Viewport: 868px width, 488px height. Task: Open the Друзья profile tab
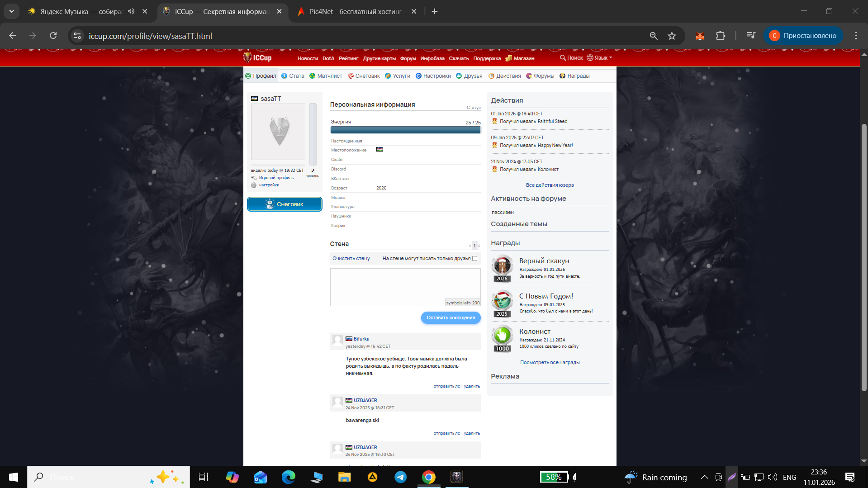469,76
